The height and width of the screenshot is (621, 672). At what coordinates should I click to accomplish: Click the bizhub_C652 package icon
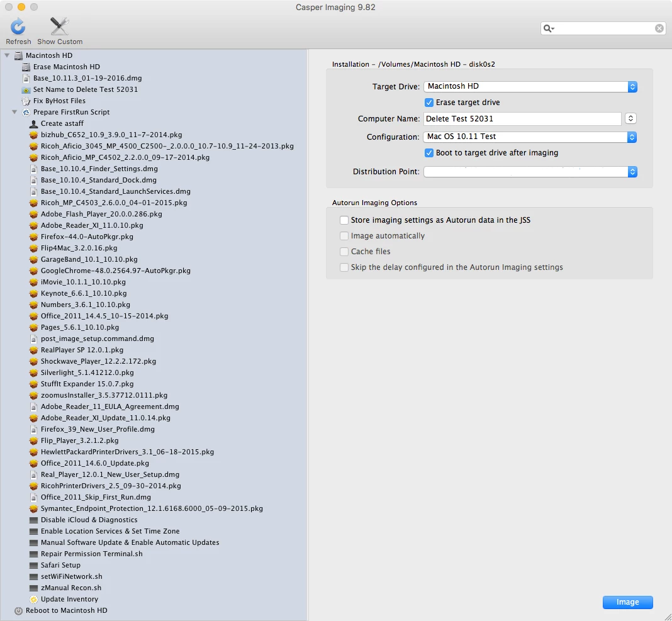coord(33,135)
